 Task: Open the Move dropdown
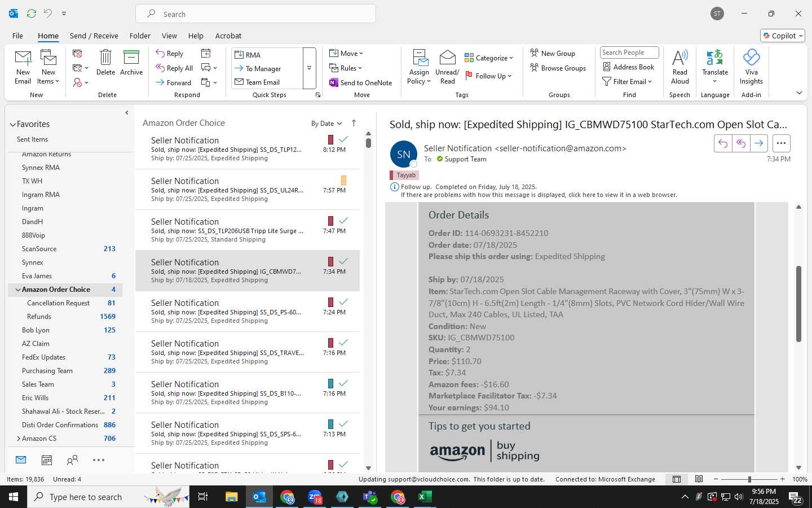(346, 54)
